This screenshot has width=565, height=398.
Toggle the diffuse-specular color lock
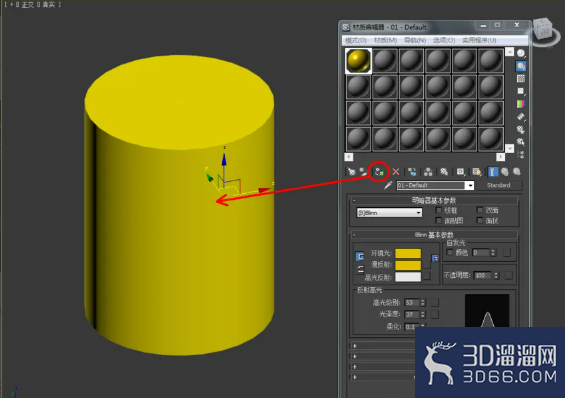click(360, 269)
